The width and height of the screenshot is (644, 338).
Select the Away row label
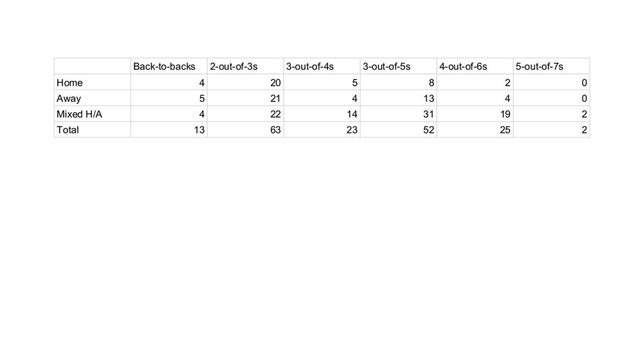(x=69, y=99)
